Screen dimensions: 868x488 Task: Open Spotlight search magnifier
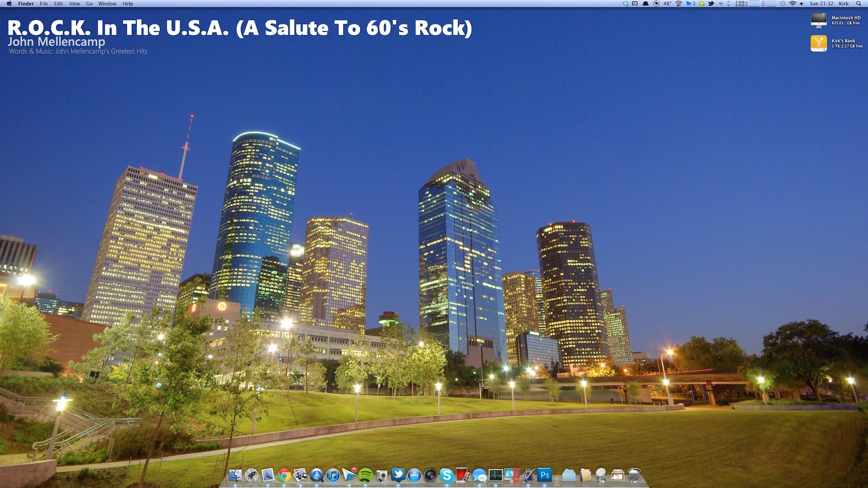click(858, 3)
